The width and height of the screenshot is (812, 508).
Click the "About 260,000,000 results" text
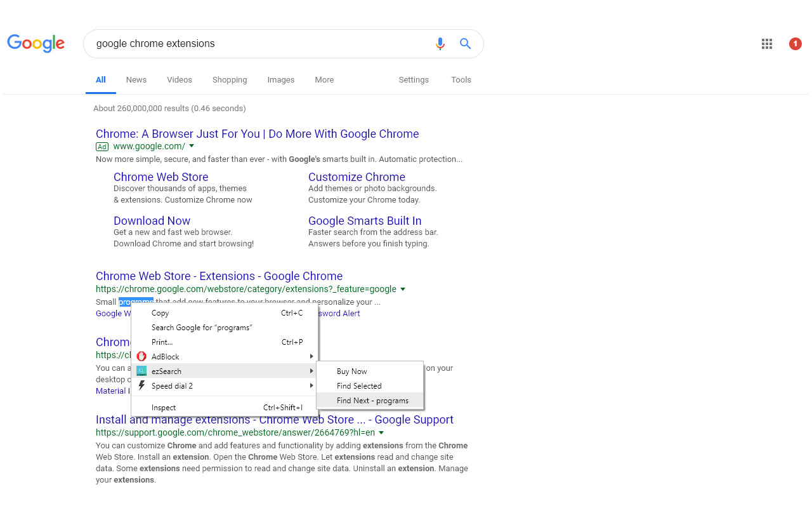coord(169,109)
